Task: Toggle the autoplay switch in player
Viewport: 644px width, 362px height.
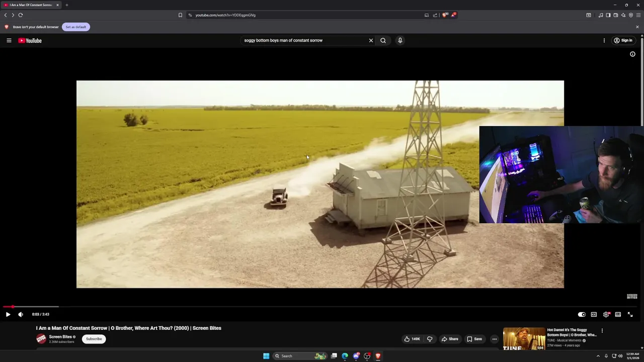Action: pos(582,314)
